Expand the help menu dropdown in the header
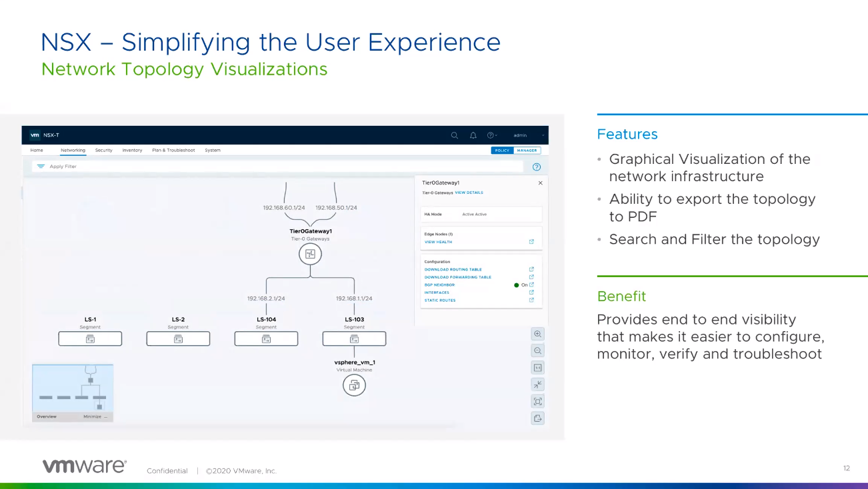This screenshot has width=868, height=489. 491,135
